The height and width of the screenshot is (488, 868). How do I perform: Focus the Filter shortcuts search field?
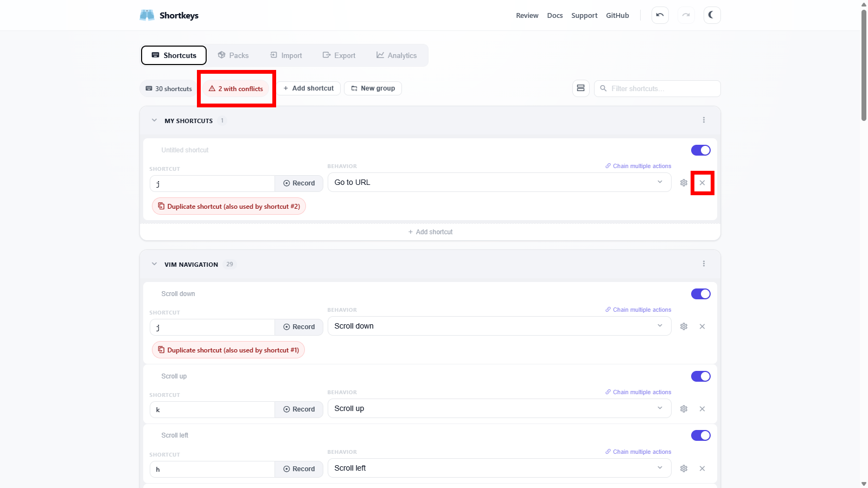(x=662, y=88)
